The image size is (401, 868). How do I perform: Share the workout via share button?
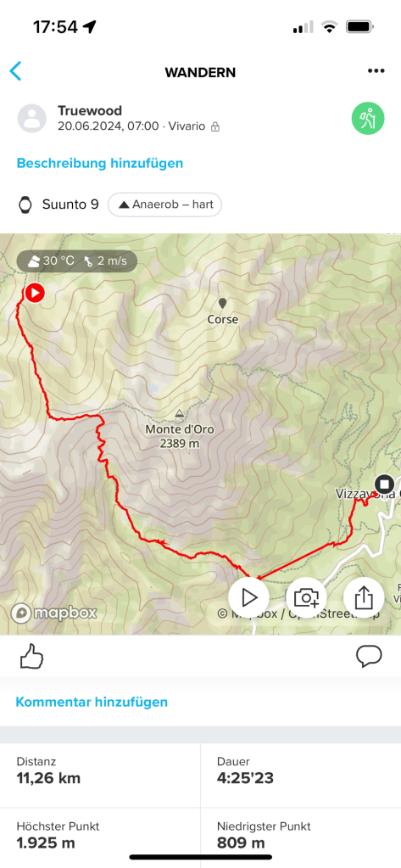click(x=364, y=597)
